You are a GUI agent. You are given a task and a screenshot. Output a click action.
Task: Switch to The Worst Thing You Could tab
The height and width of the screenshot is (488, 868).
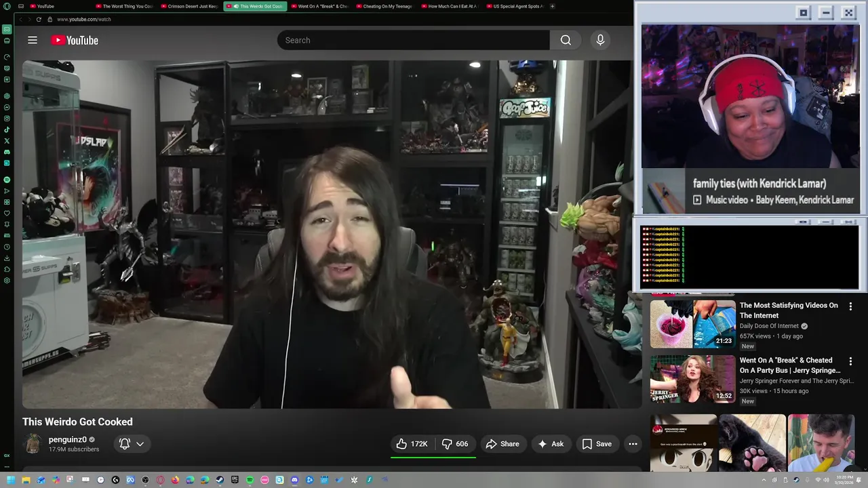click(123, 6)
